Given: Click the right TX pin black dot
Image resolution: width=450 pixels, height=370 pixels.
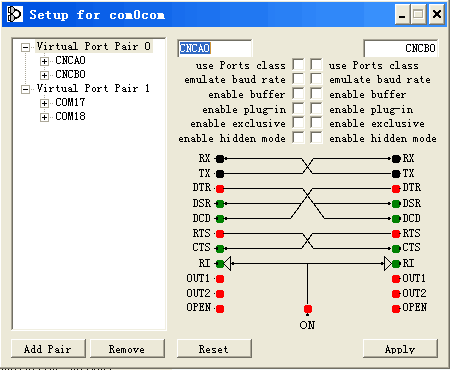Looking at the screenshot, I should click(396, 174).
